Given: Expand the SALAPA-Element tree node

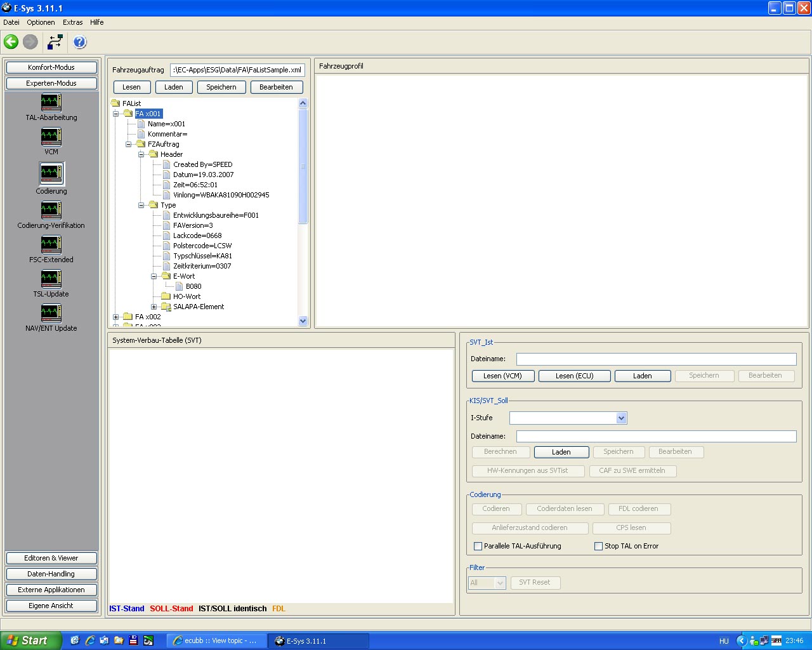Looking at the screenshot, I should [x=154, y=307].
